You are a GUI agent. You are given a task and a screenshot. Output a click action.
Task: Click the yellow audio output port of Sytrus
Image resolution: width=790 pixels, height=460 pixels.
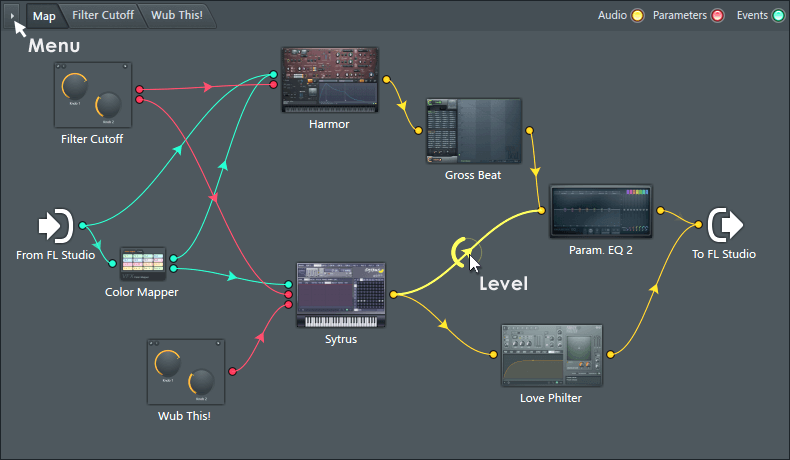(394, 295)
